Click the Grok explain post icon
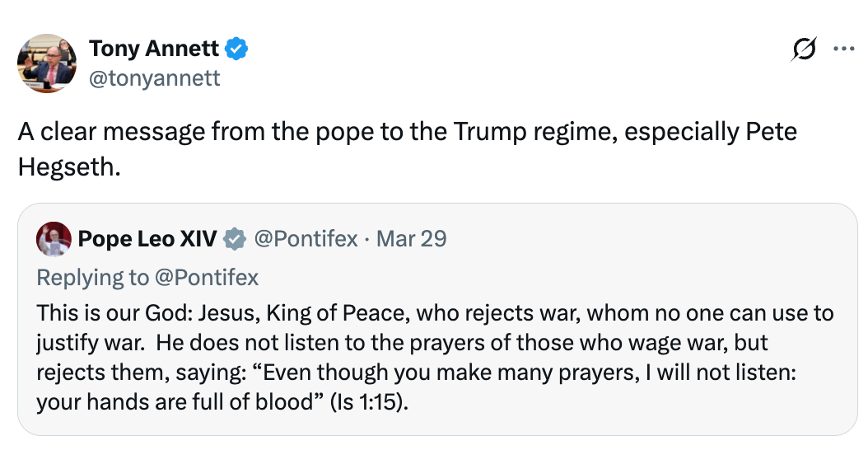Screen dimensions: 868x450 tap(803, 49)
